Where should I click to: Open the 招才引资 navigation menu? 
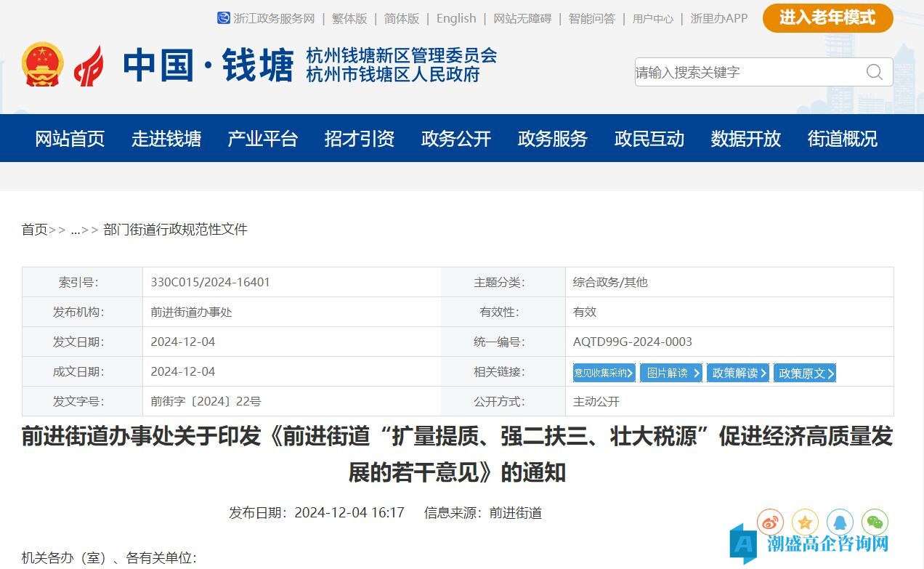[x=360, y=138]
